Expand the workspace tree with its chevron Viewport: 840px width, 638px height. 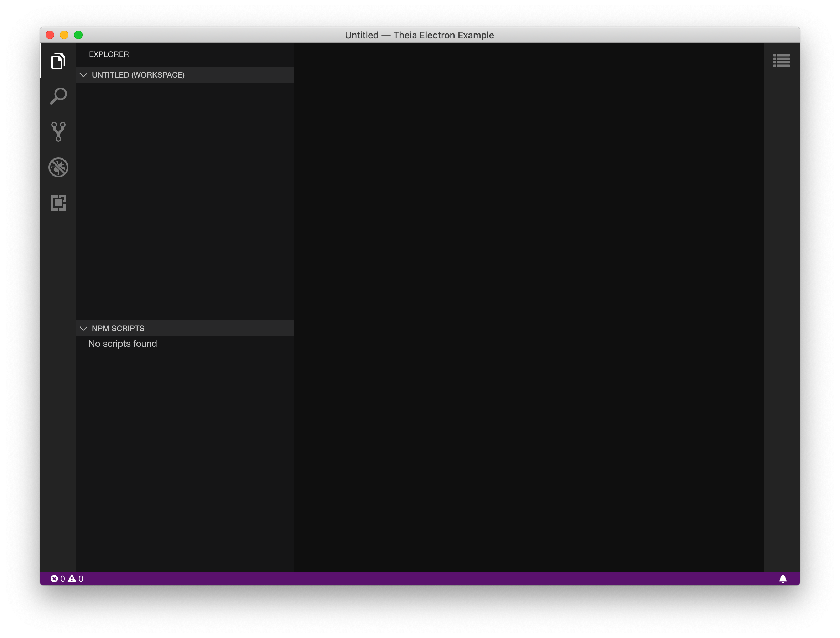(x=84, y=75)
